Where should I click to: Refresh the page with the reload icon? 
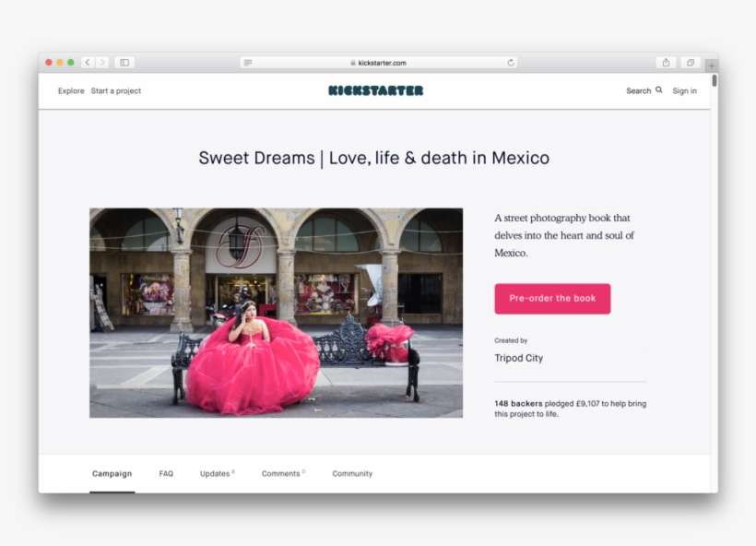(x=509, y=63)
